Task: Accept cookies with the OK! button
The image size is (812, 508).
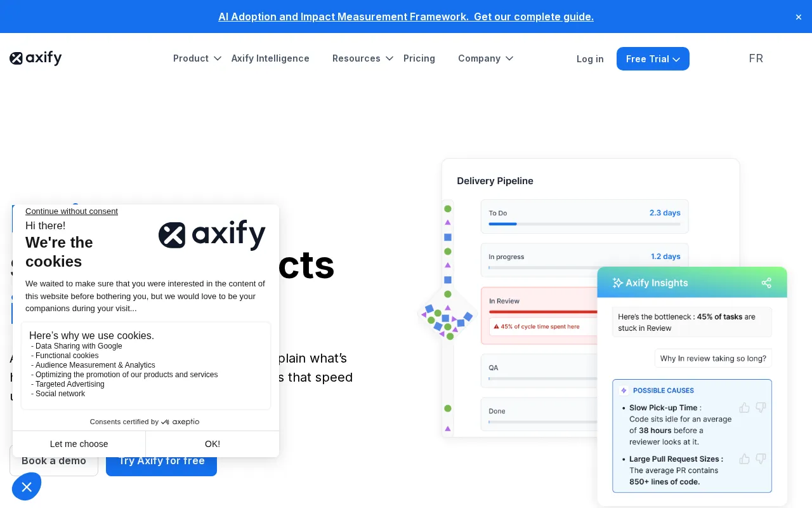Action: coord(213,444)
